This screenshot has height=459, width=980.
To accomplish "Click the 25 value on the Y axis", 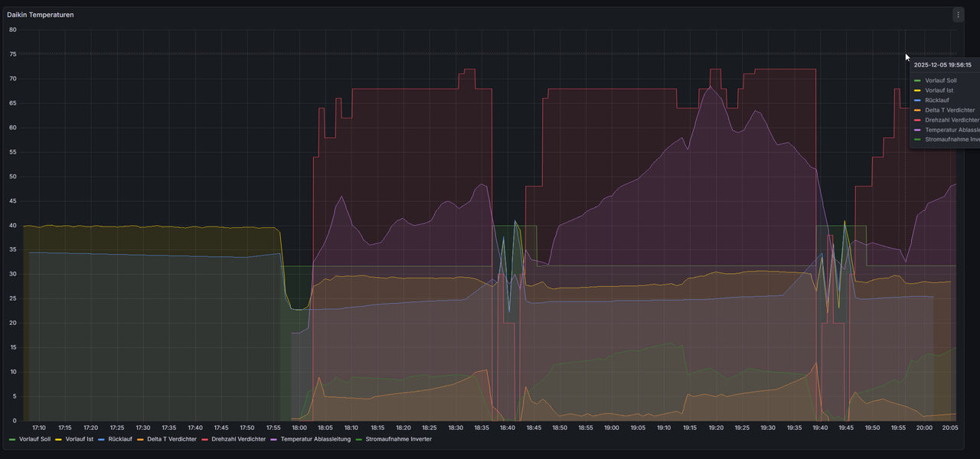I will coord(12,298).
